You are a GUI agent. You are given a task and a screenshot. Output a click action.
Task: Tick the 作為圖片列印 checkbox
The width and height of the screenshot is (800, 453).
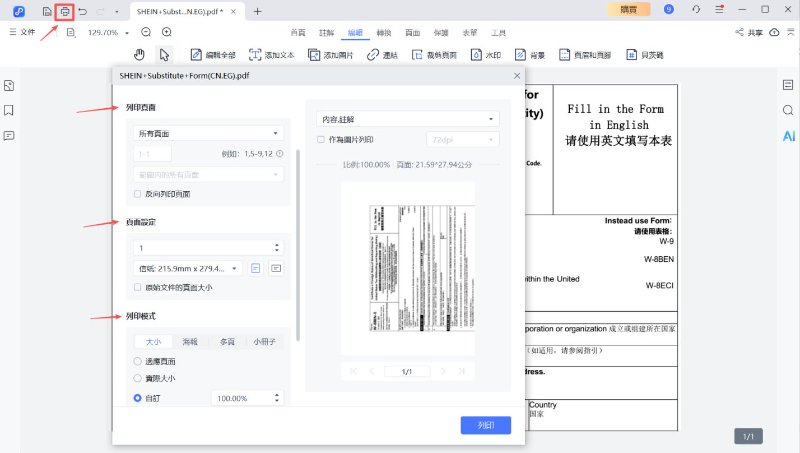point(320,140)
